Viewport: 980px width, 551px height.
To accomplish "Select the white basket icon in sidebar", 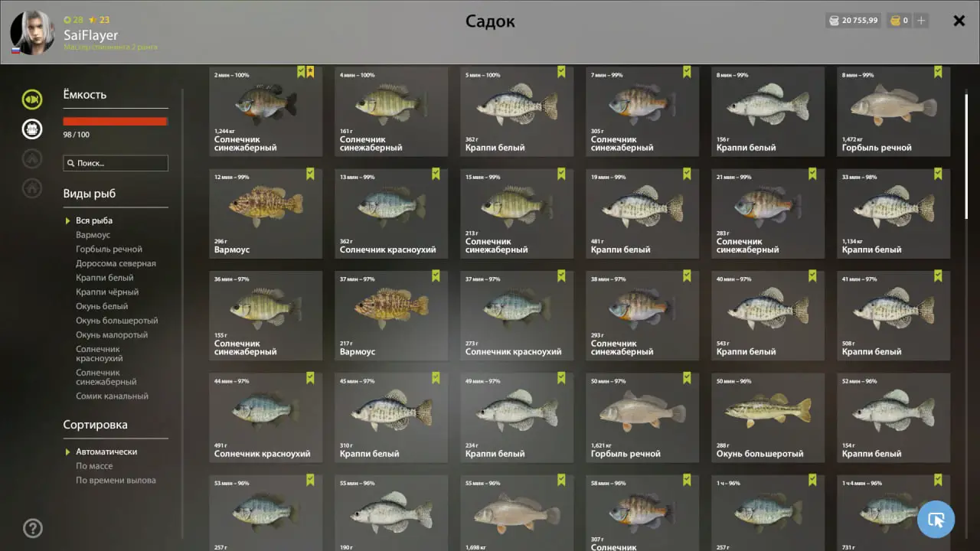I will [31, 129].
